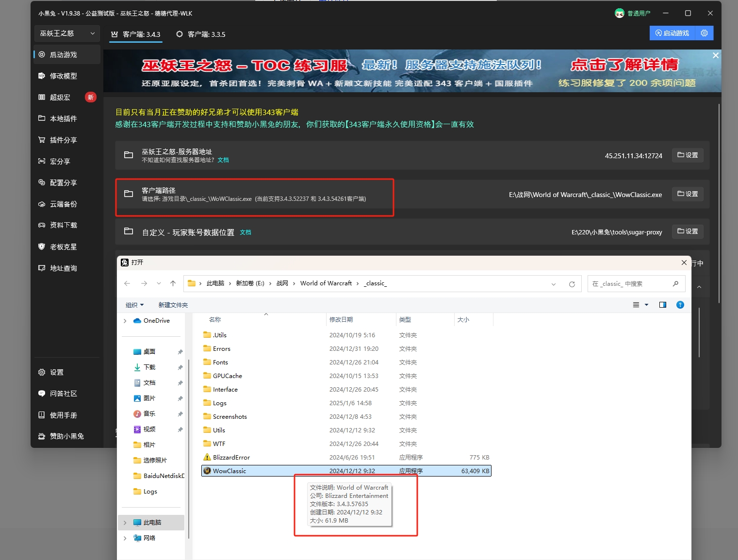Click folder icon of 服务器地址 row
The width and height of the screenshot is (738, 560).
pyautogui.click(x=129, y=155)
